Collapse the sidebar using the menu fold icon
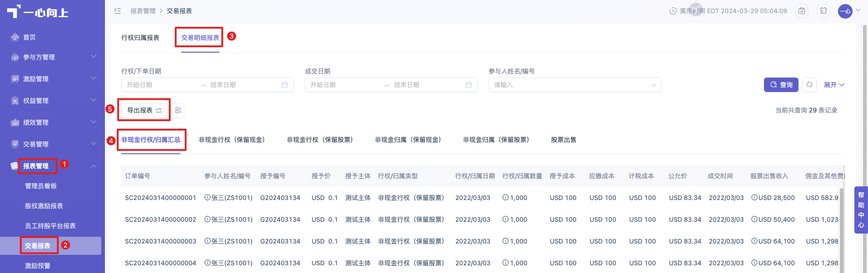 (x=118, y=11)
